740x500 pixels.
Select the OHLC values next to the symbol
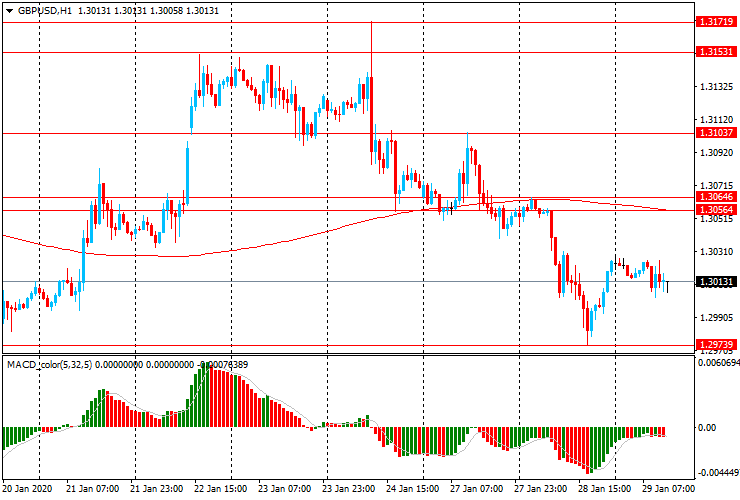point(148,10)
